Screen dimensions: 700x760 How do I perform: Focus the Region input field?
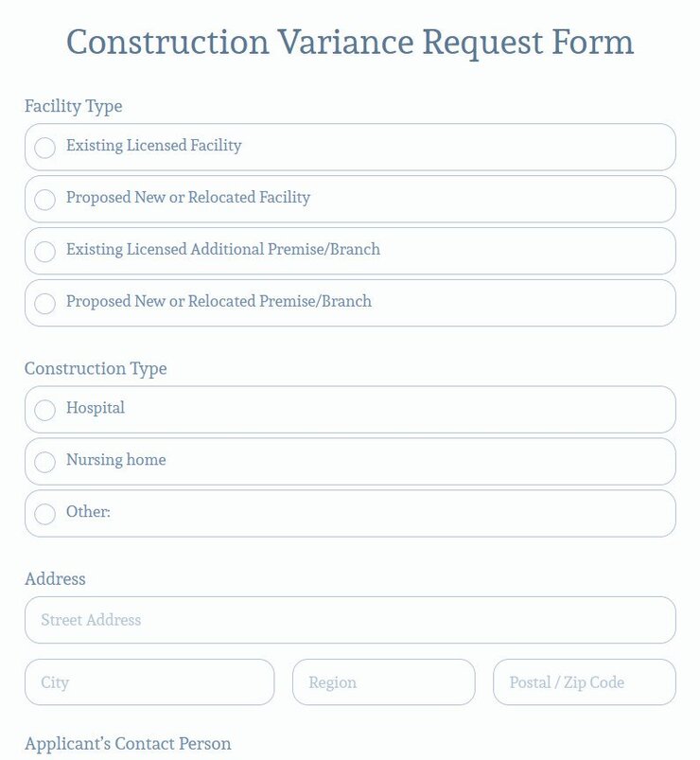click(x=384, y=682)
